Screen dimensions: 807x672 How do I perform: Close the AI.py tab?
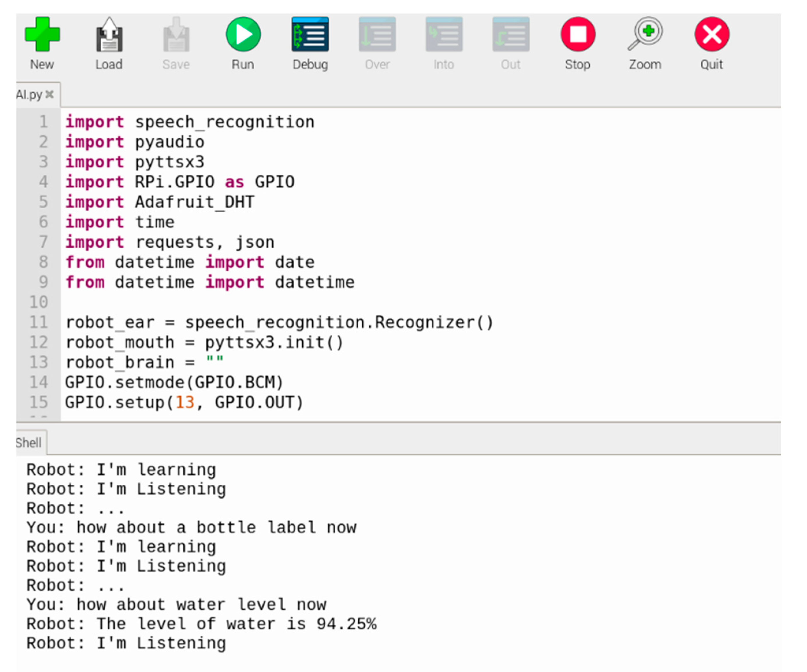tap(50, 94)
